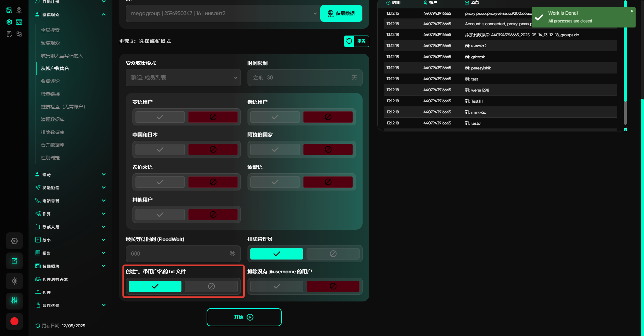Enable 英语用户 checkmark option
Viewport: 644px width, 336px height.
click(x=160, y=117)
